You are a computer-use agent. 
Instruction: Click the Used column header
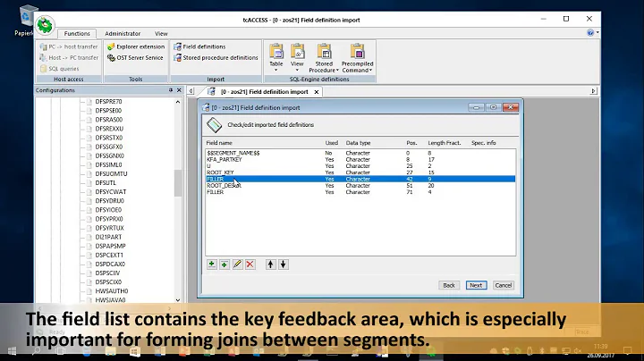[x=332, y=143]
